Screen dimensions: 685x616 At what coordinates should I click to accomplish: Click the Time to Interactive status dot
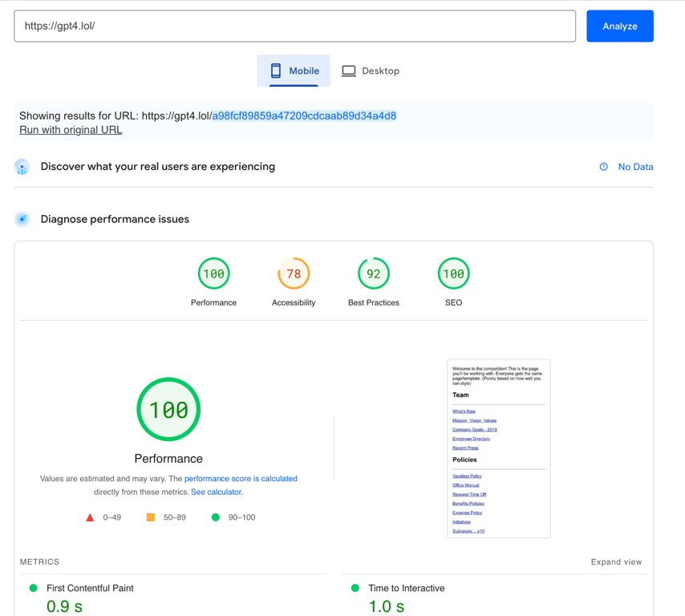[355, 588]
